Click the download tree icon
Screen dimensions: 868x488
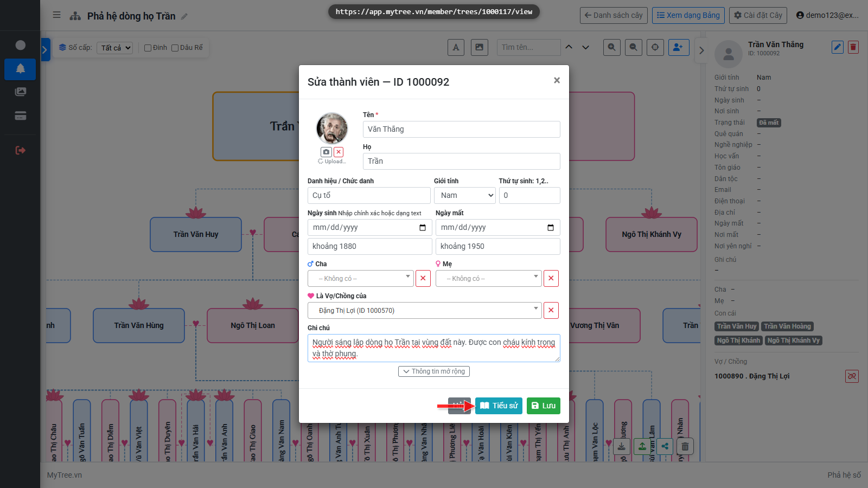tap(622, 446)
